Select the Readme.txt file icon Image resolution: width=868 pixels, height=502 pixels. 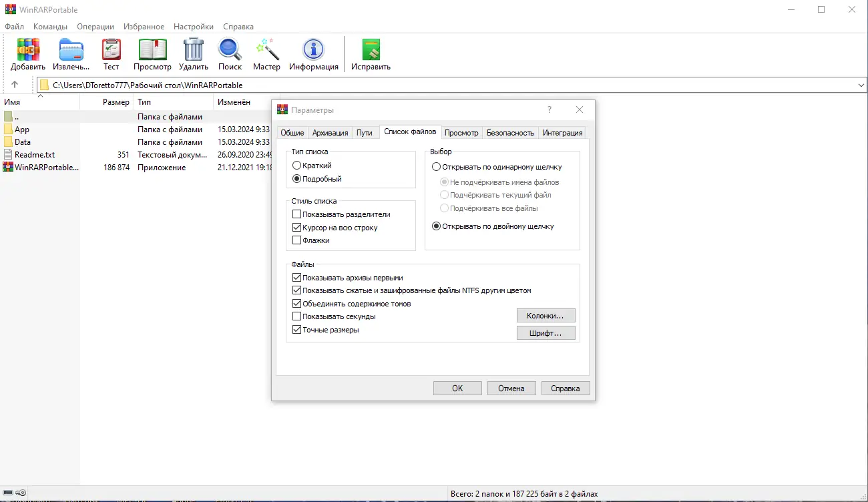coord(8,155)
